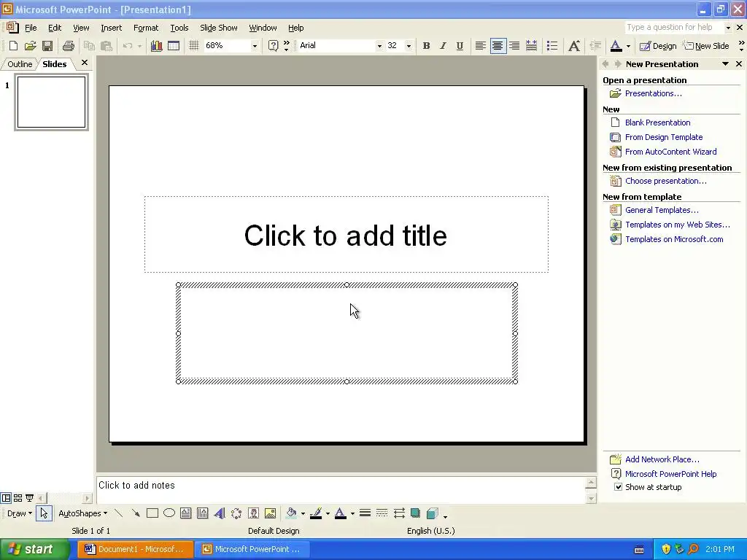Insert a table from toolbar
Image resolution: width=747 pixels, height=560 pixels.
(x=174, y=46)
